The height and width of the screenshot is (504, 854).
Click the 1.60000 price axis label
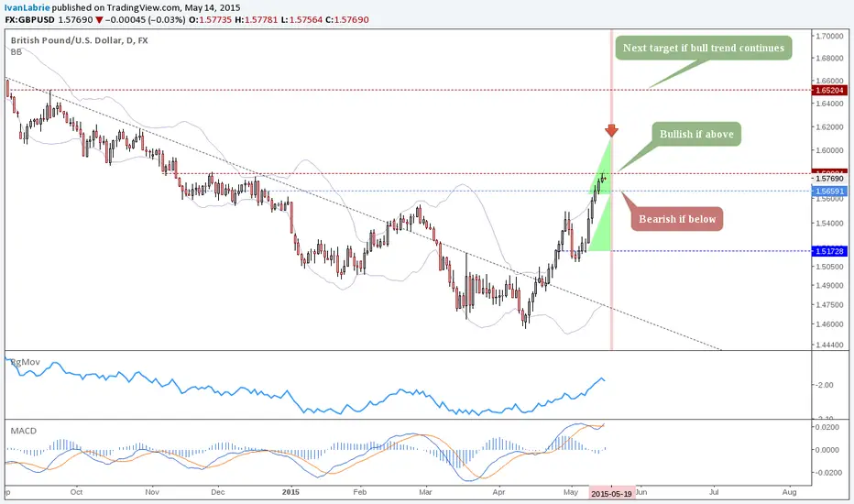[x=829, y=150]
